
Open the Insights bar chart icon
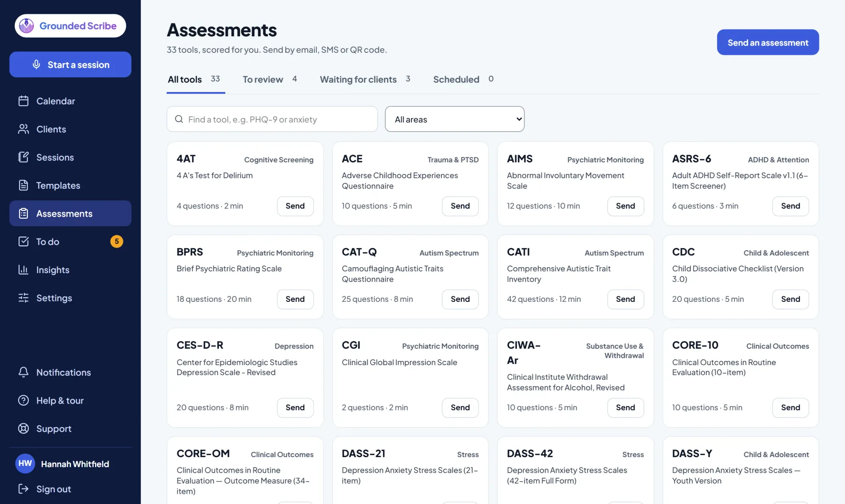point(24,270)
